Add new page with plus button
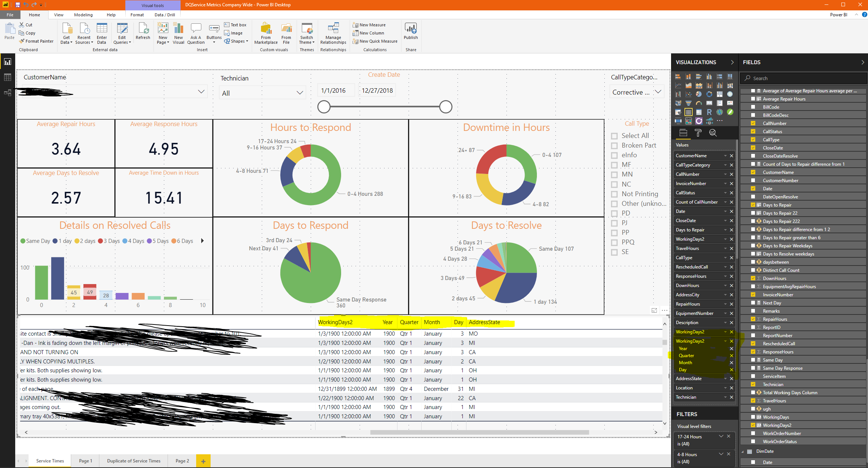 [x=203, y=461]
